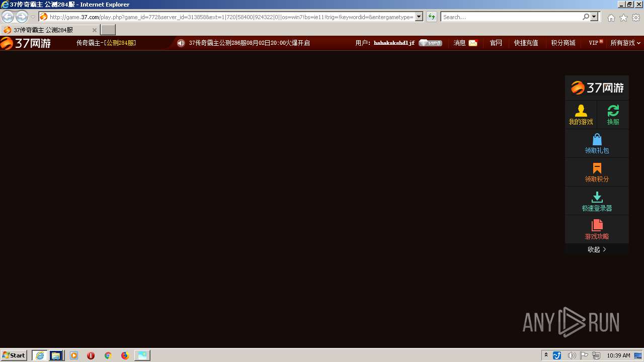Click the Refresh page button
Screen dimensions: 644x362
[432, 17]
